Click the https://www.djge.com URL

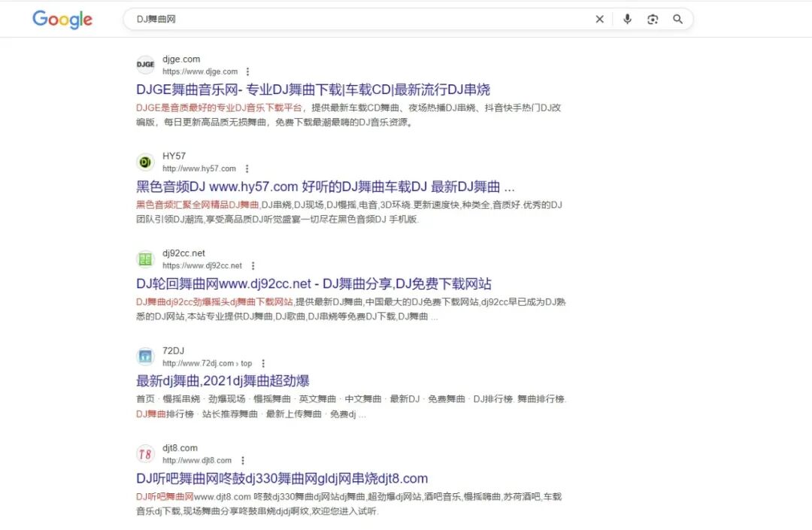click(200, 71)
